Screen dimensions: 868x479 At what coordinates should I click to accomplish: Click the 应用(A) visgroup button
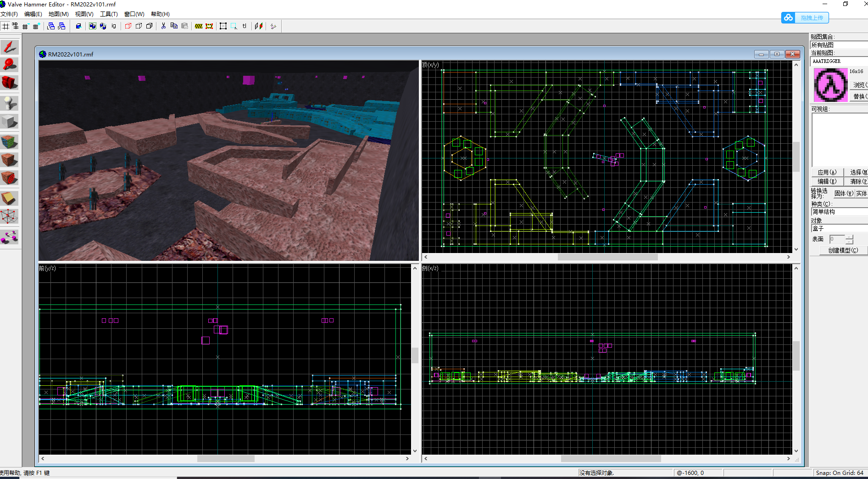(827, 172)
